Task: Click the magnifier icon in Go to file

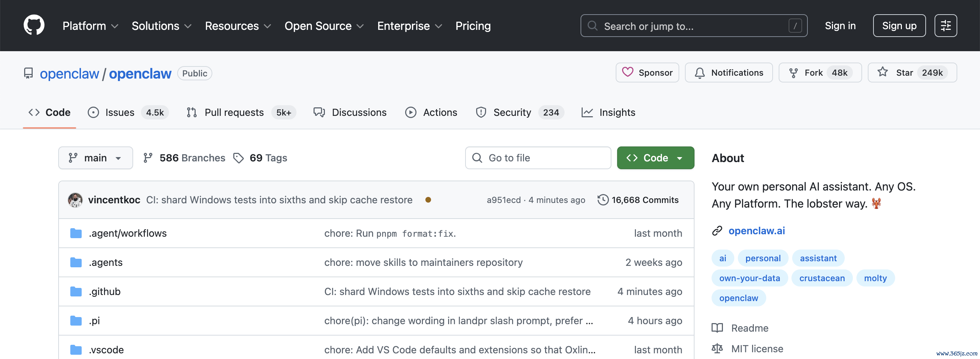Action: [477, 157]
